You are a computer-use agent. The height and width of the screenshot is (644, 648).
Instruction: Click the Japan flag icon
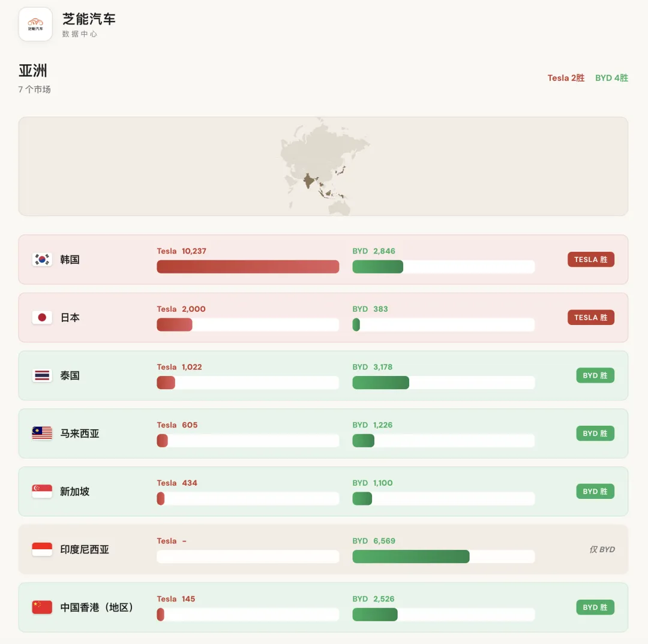42,317
